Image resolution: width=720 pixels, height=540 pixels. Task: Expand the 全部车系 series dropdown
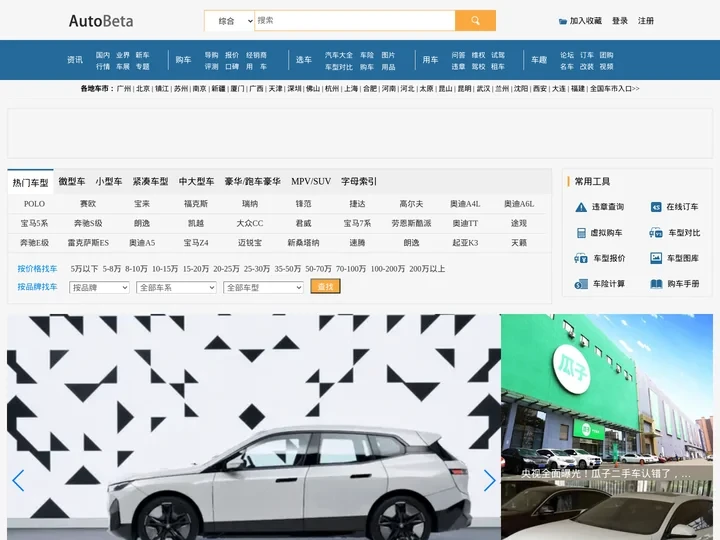(176, 287)
